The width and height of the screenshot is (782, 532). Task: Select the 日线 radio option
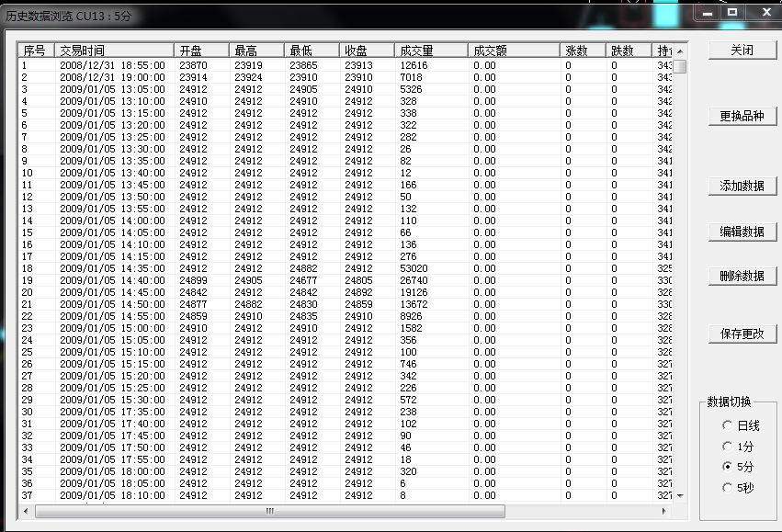pyautogui.click(x=728, y=425)
